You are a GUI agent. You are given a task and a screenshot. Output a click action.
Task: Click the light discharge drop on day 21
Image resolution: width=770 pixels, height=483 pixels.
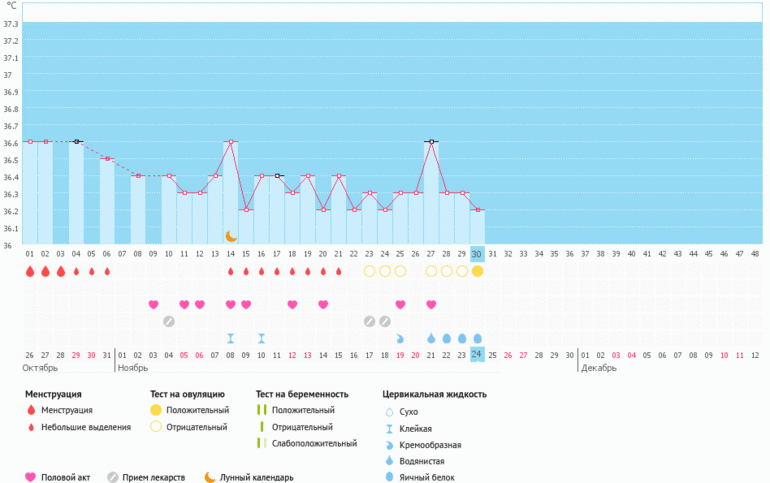pos(338,271)
